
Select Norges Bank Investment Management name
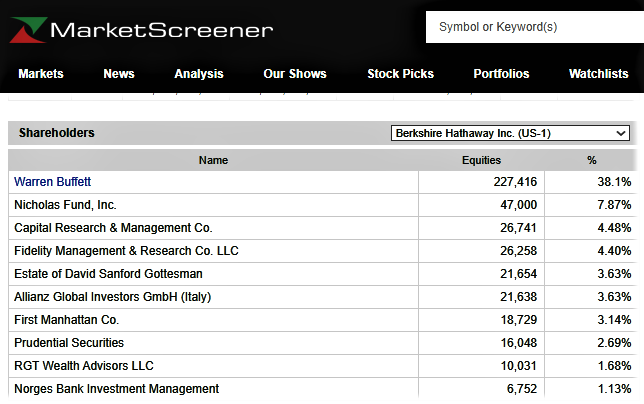(x=117, y=388)
